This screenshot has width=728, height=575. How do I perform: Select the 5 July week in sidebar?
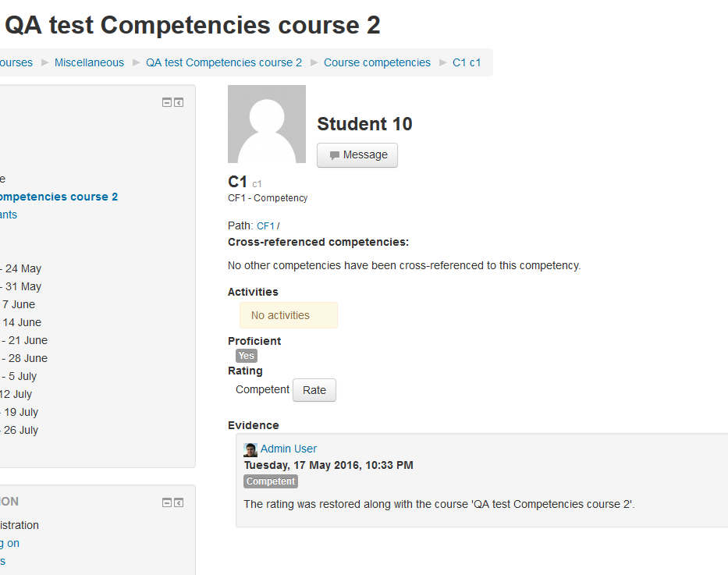click(19, 376)
